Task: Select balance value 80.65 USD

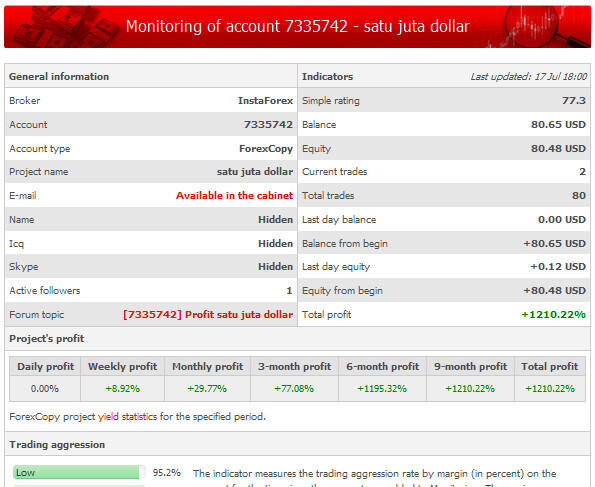Action: [558, 125]
